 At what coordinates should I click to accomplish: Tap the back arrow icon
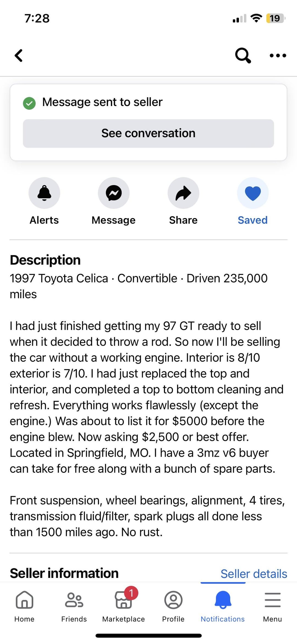click(19, 56)
